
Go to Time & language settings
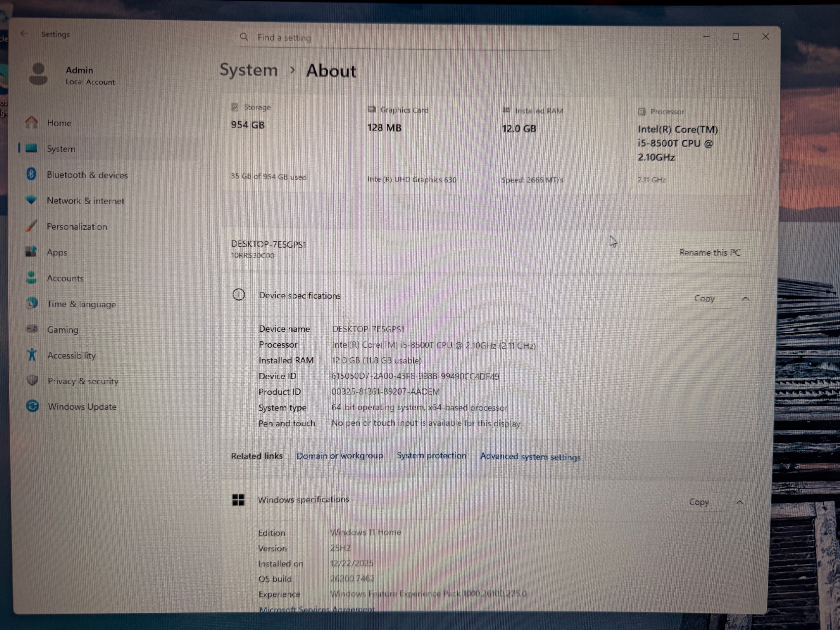click(x=81, y=304)
